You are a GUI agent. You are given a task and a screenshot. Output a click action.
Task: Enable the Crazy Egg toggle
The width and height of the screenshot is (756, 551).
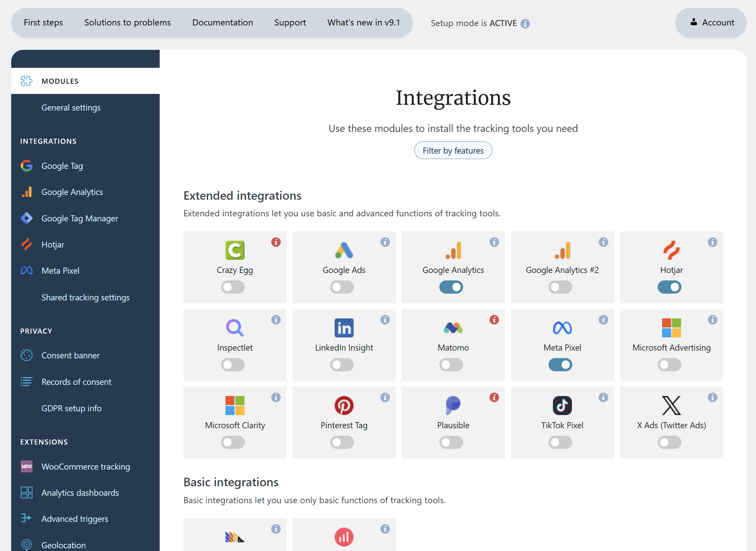(x=233, y=287)
